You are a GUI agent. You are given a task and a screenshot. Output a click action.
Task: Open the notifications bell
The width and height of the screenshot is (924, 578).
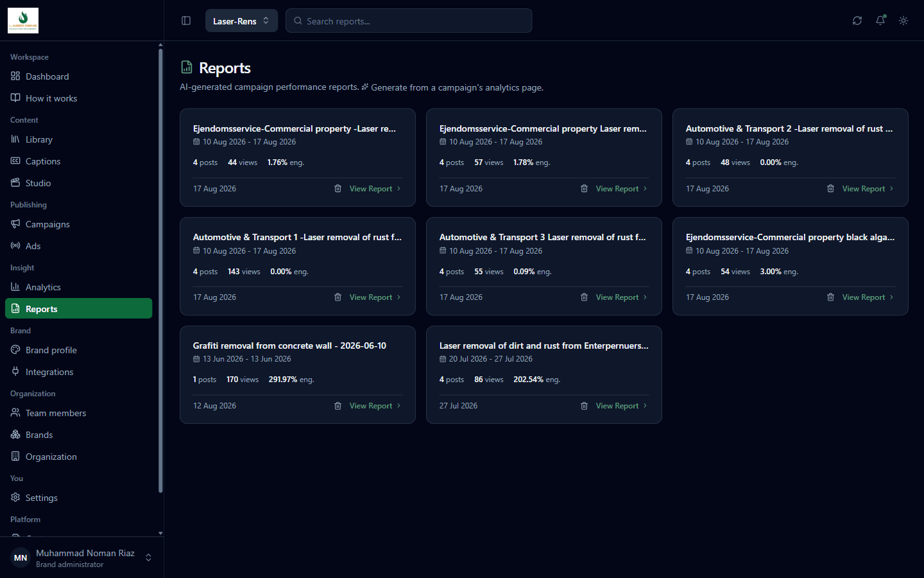pos(880,21)
